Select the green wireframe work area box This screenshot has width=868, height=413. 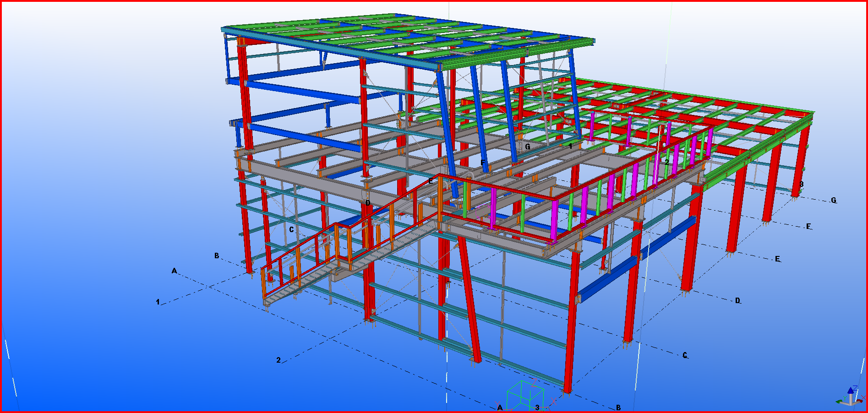tap(525, 397)
